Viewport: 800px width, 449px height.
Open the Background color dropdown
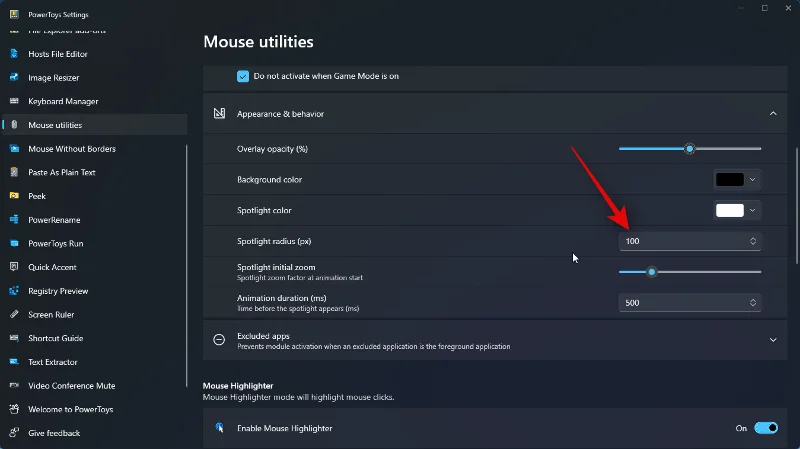point(737,180)
